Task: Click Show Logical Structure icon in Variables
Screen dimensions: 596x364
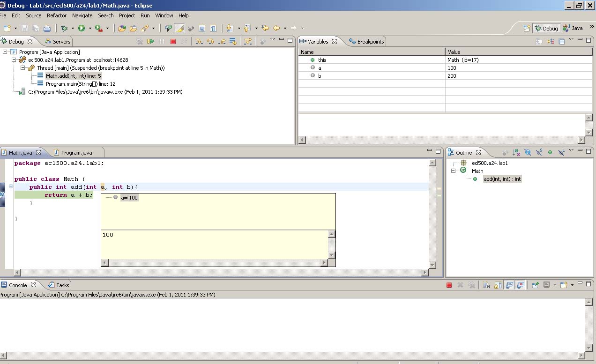Action: click(551, 41)
